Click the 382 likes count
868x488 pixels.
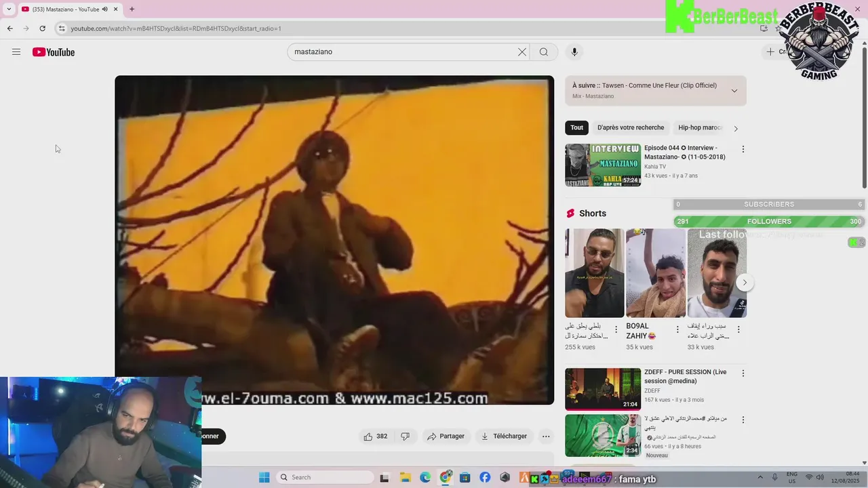pos(382,436)
